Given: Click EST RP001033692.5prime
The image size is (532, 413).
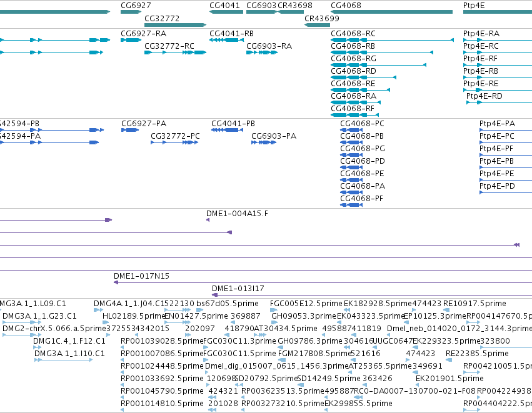Looking at the screenshot, I should click(x=122, y=385).
